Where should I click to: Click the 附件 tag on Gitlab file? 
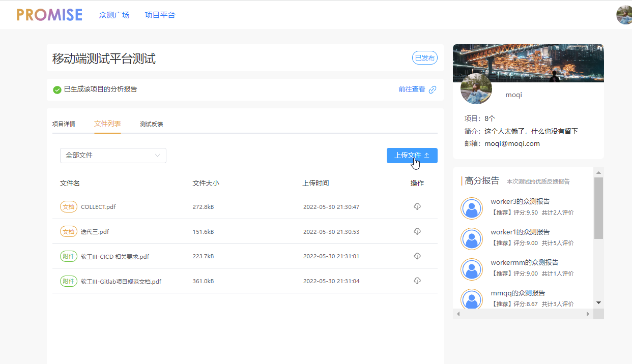coord(69,281)
